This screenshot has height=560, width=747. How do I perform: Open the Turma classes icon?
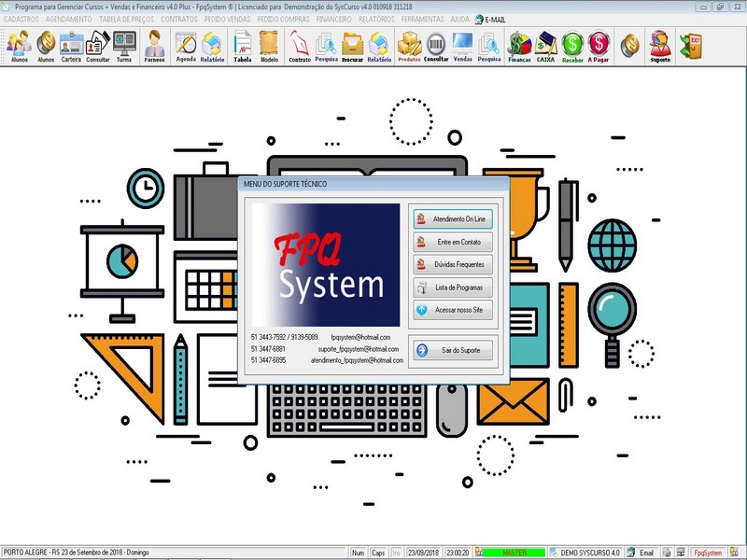pos(124,46)
